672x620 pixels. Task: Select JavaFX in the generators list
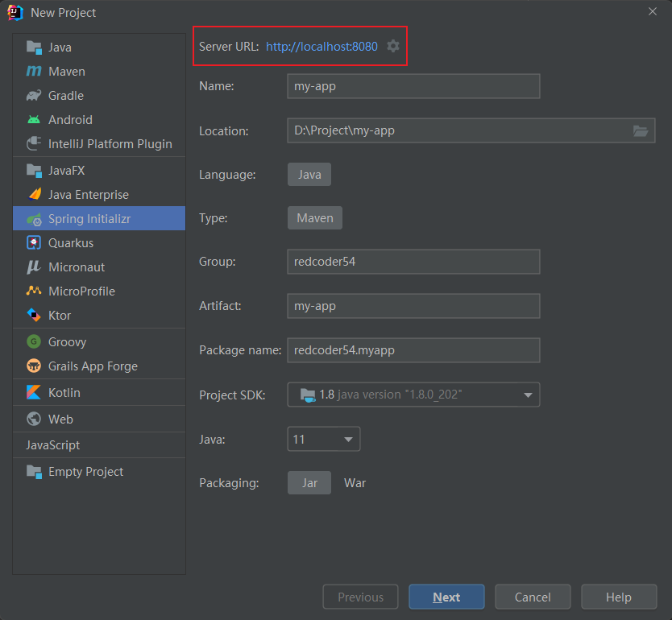(x=99, y=171)
